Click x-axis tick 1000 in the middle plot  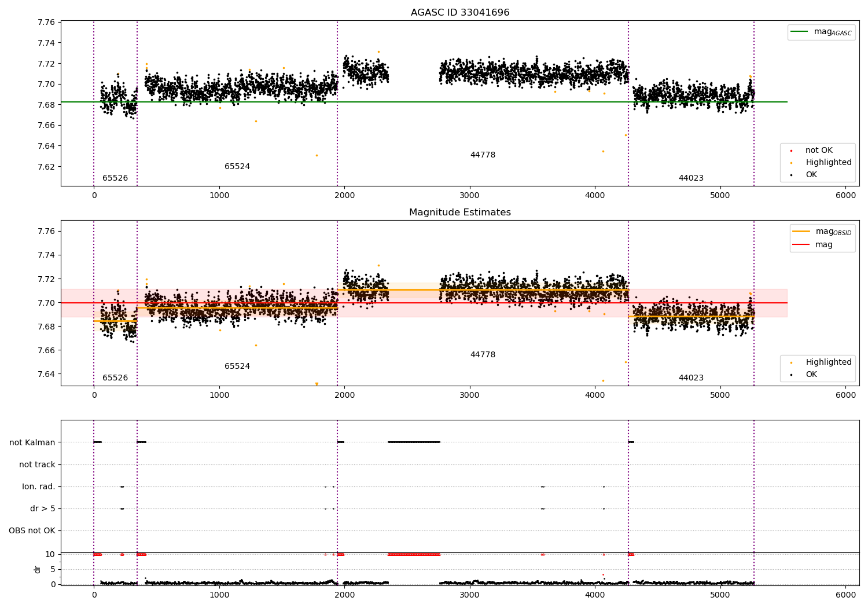tap(219, 395)
